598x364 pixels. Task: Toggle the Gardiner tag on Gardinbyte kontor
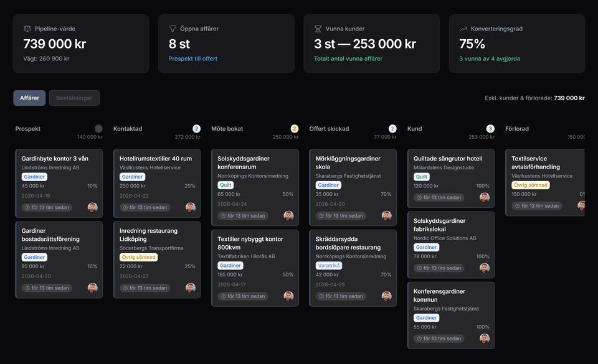pyautogui.click(x=34, y=177)
